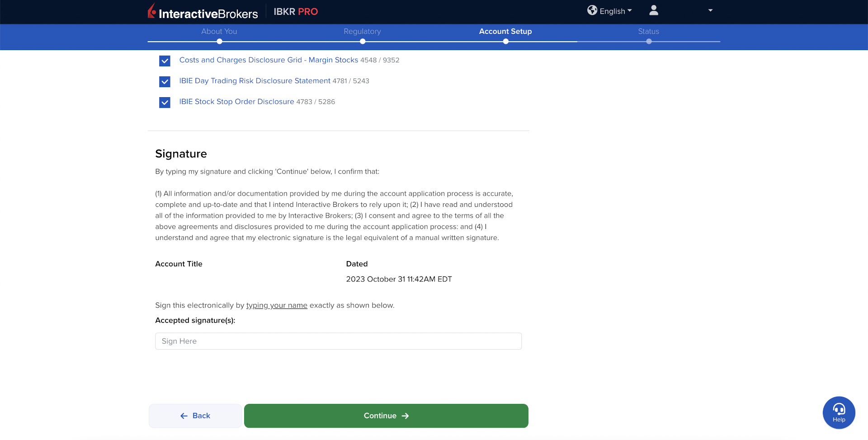This screenshot has width=868, height=440.
Task: Open Costs and Charges Disclosure Grid link
Action: point(268,60)
